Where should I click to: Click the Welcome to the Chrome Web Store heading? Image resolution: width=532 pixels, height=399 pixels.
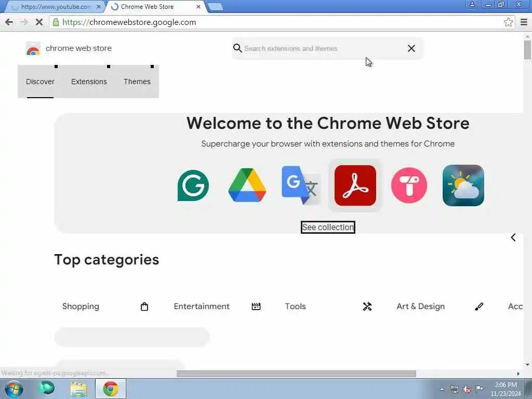pyautogui.click(x=328, y=123)
